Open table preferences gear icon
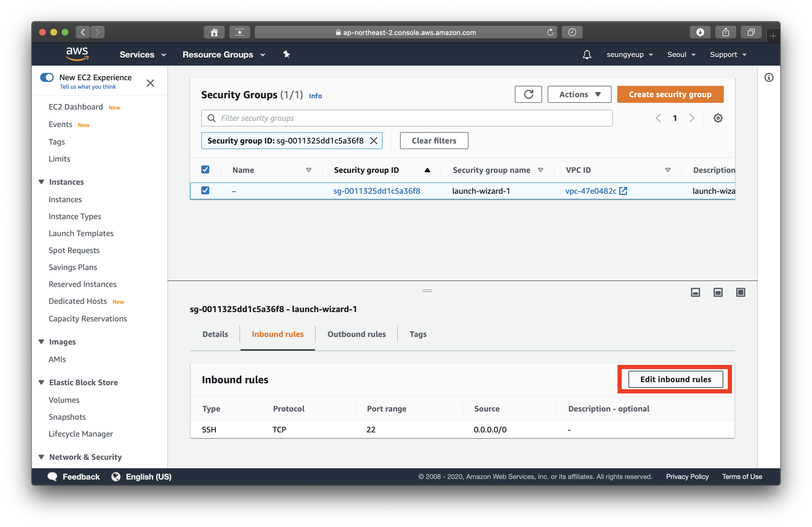 click(718, 118)
